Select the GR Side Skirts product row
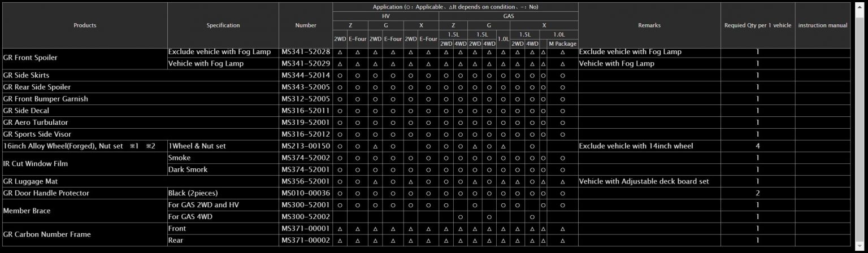 (x=85, y=75)
